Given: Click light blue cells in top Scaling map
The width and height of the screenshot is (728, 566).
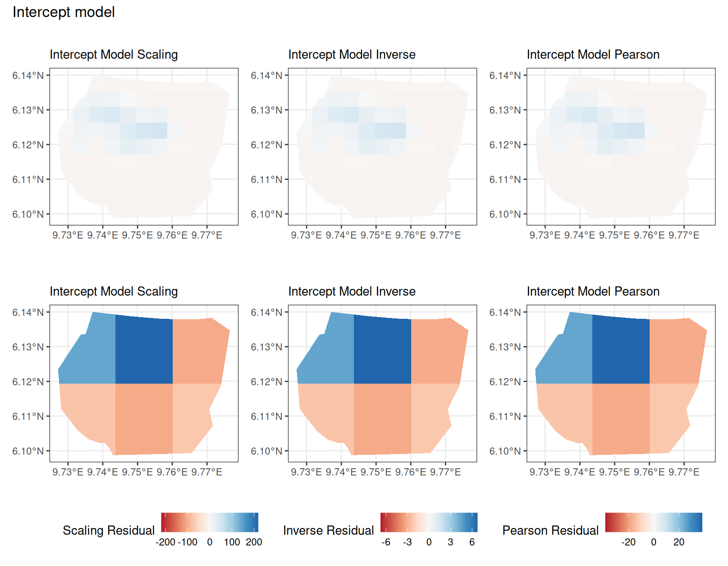Looking at the screenshot, I should click(x=144, y=130).
